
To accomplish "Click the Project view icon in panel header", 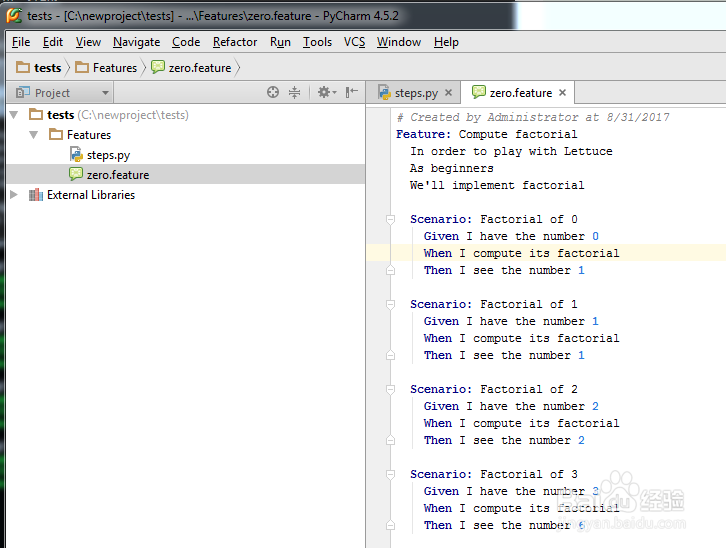I will coord(23,92).
